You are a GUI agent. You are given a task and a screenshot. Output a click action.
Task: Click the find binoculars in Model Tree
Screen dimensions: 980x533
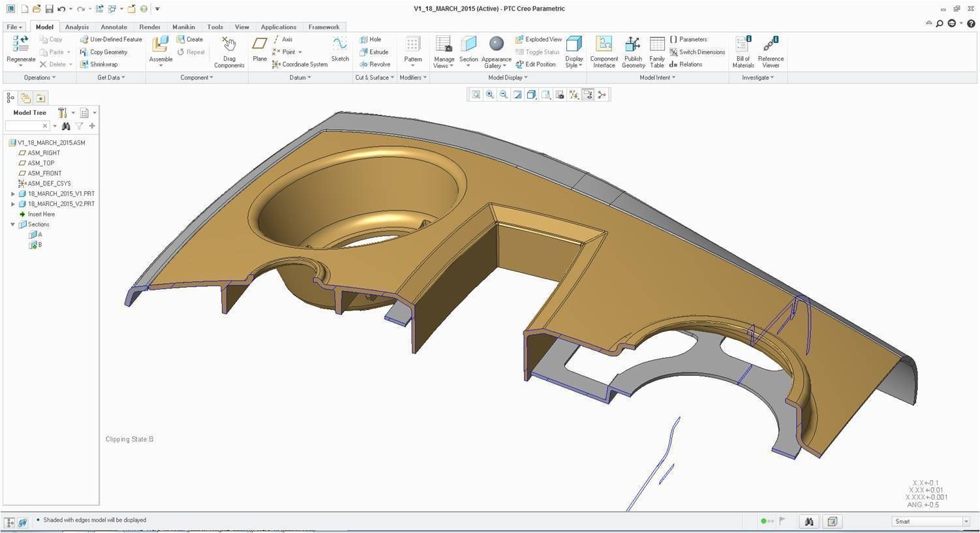(66, 126)
